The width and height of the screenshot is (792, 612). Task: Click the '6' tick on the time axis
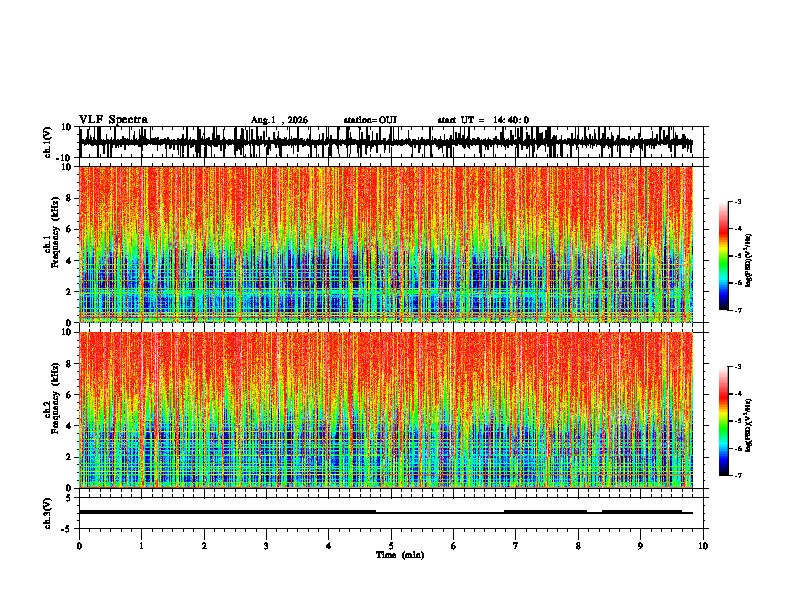[454, 546]
